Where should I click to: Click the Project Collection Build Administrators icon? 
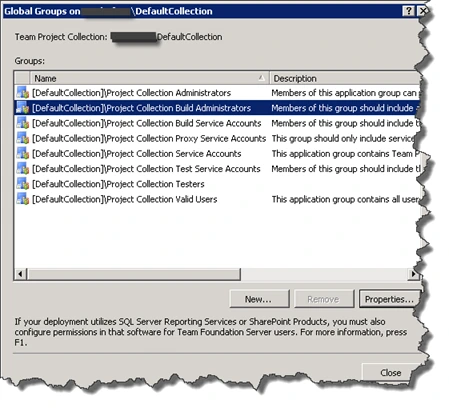[23, 108]
